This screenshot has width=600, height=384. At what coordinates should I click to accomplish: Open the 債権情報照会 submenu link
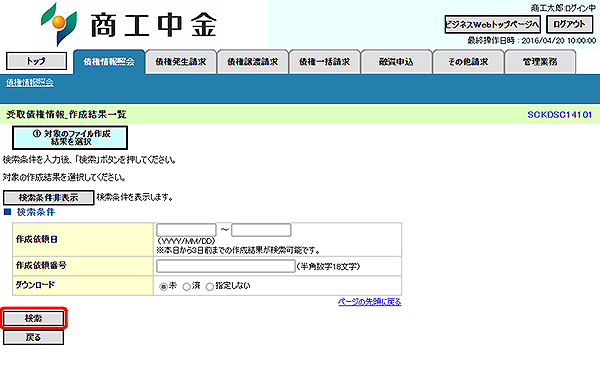pos(30,83)
